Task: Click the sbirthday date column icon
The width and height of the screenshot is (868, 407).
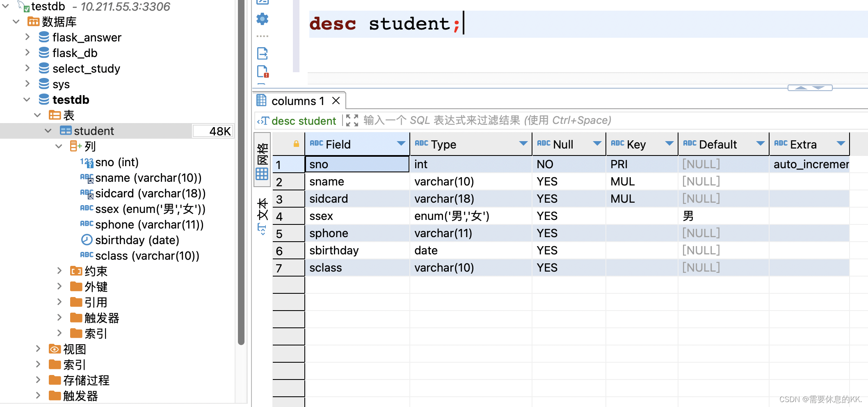Action: pos(87,240)
